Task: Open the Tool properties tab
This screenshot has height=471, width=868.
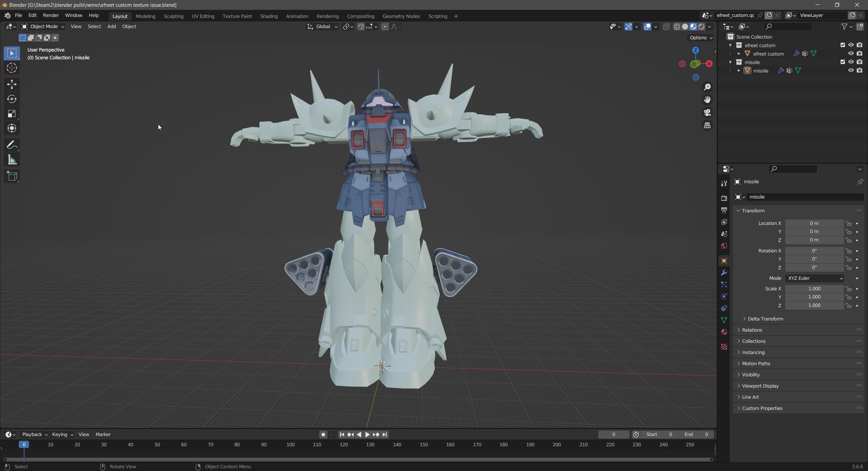Action: 724,183
